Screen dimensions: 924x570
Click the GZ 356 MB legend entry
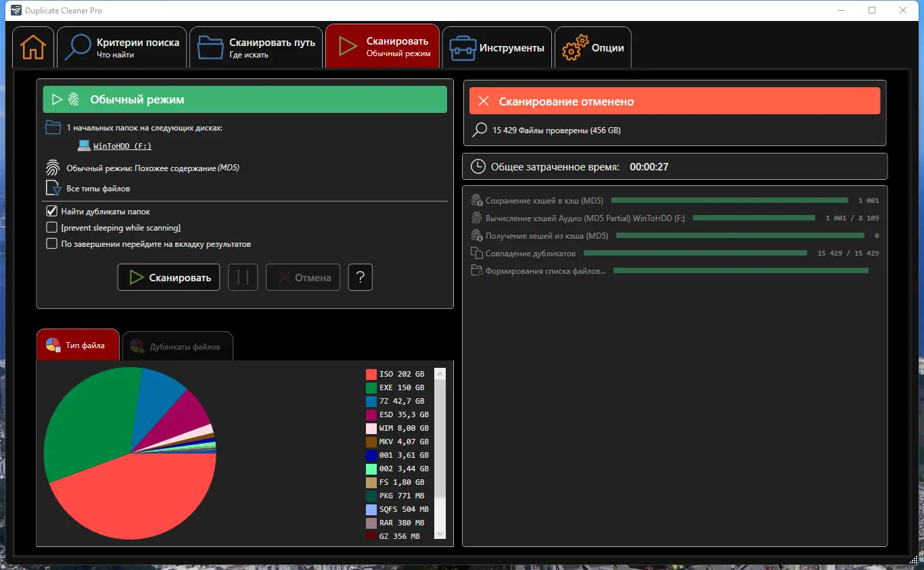click(393, 536)
